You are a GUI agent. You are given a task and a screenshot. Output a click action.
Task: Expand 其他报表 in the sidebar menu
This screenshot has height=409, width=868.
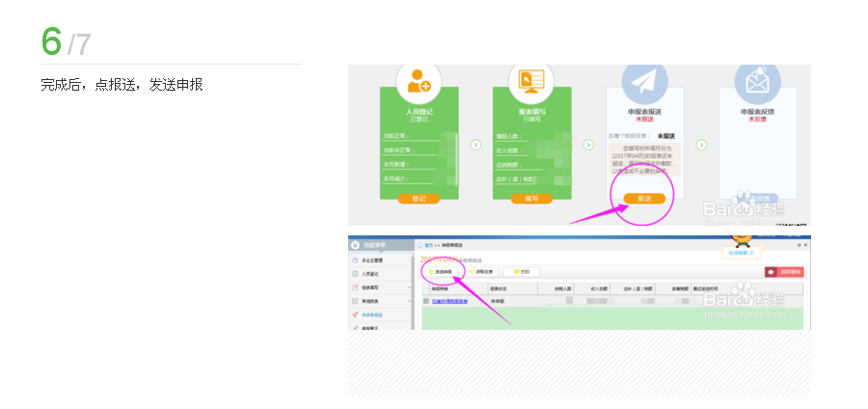(x=372, y=301)
